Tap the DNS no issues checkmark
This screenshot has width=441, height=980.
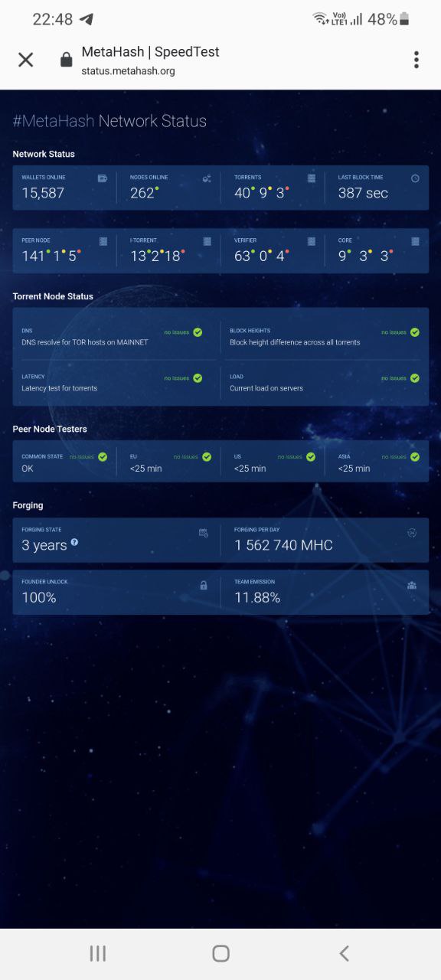coord(198,332)
